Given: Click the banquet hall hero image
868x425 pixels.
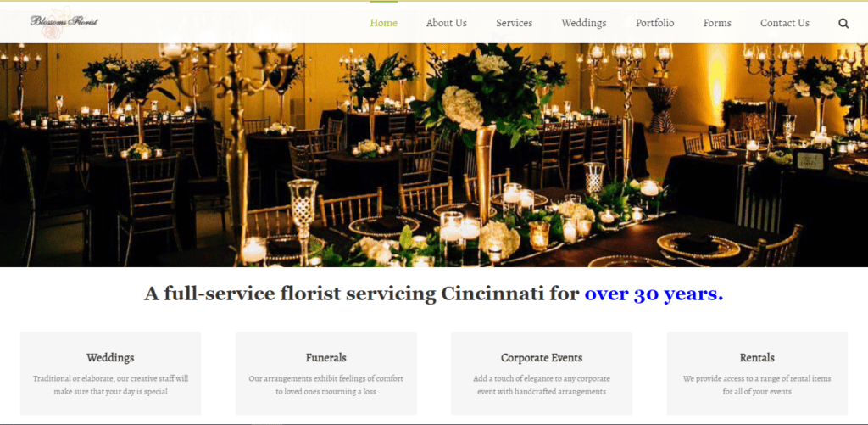Looking at the screenshot, I should pos(434,155).
